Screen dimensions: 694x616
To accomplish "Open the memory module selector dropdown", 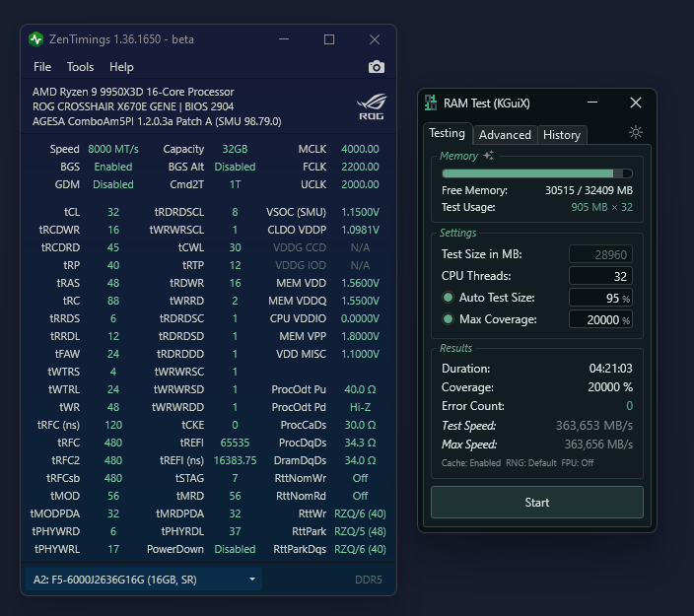I will click(144, 580).
